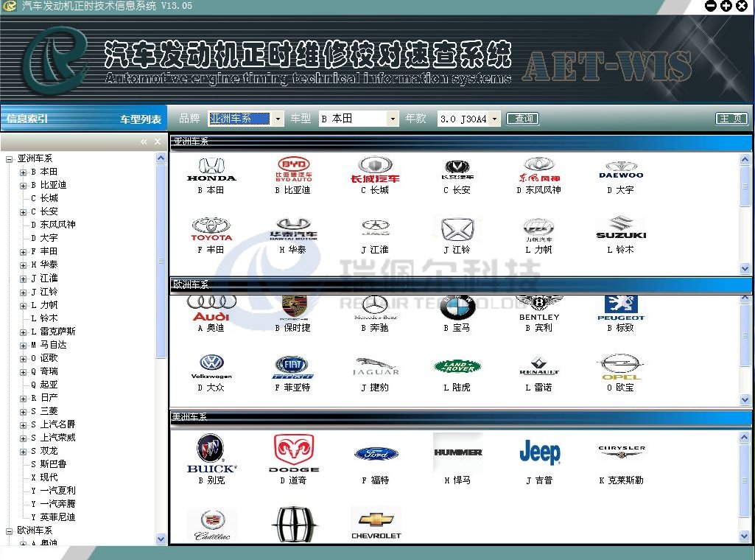The image size is (755, 560).
Task: Collapse the 亚洲车系 tree node
Action: click(10, 158)
